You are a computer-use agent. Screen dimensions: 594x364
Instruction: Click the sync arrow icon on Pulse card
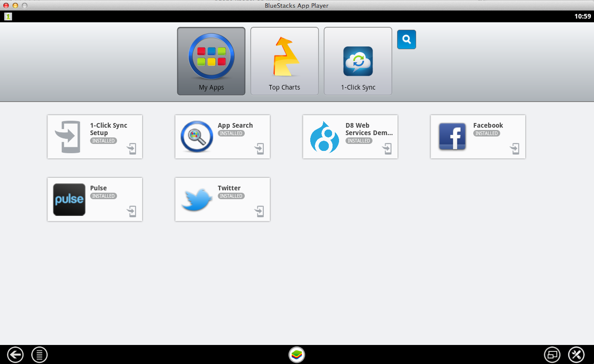tap(131, 211)
